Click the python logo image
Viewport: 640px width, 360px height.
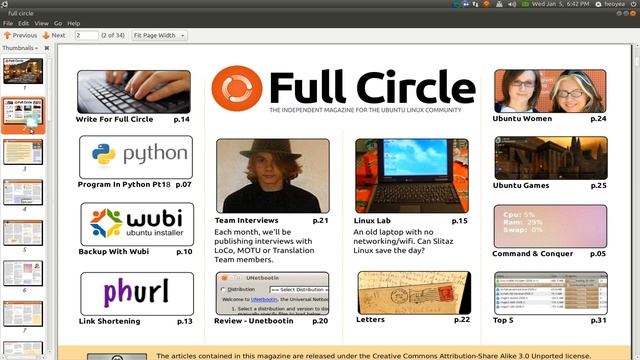tap(136, 157)
